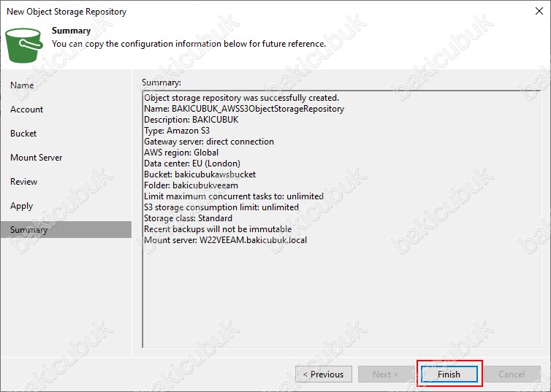The height and width of the screenshot is (392, 551).
Task: Click the 'Name: BAKICUBUK_AWSS3ObjectStorageRepository' line
Action: click(x=244, y=109)
